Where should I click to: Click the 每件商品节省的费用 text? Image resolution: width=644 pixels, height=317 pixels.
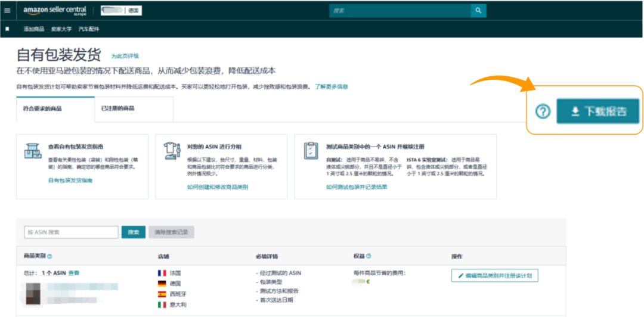[x=379, y=273]
